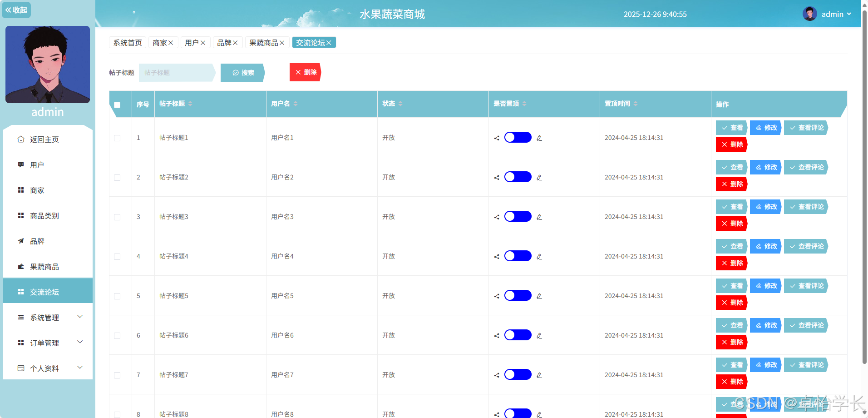Screen dimensions: 868x418
Task: Check the box for row 帖子标题3
Action: [x=117, y=217]
